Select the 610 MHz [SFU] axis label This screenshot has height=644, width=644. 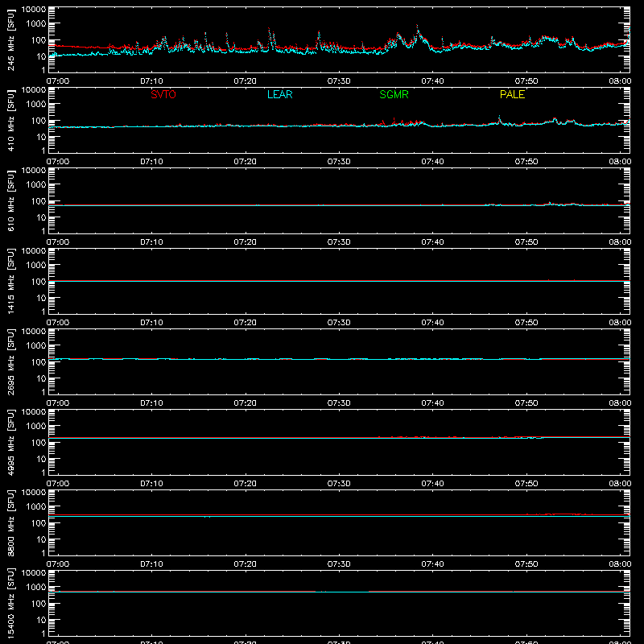11,200
